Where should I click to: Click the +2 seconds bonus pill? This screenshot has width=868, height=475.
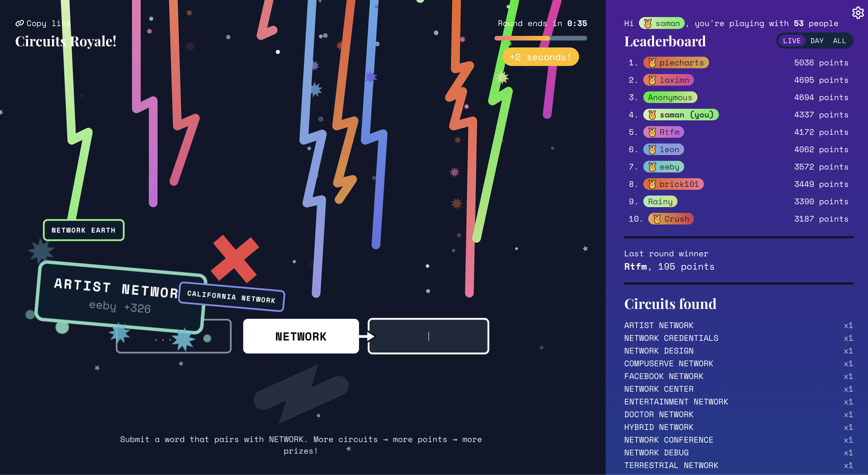click(540, 57)
